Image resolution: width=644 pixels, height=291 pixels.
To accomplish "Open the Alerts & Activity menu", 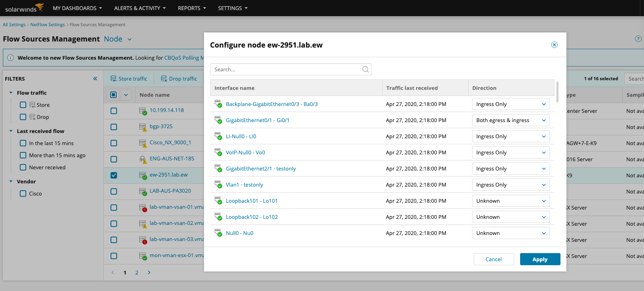I will [140, 8].
